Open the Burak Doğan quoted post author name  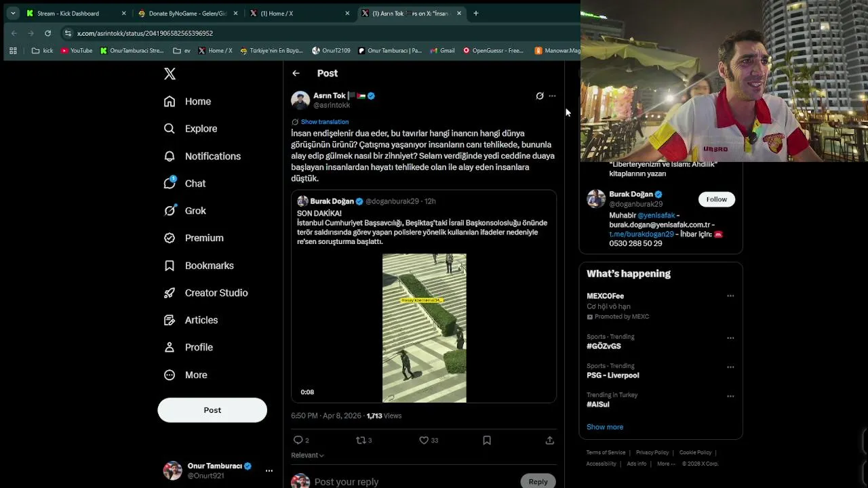click(332, 201)
